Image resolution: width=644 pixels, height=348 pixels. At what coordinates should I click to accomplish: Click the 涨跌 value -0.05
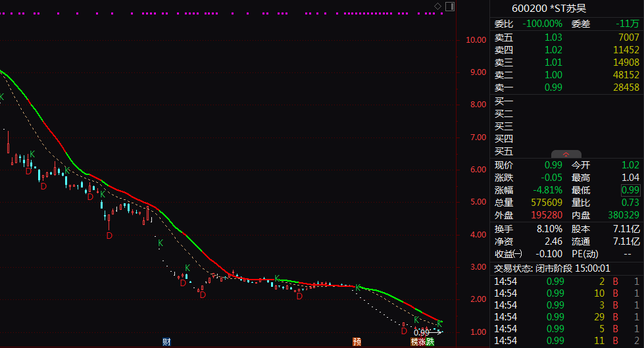(x=552, y=178)
